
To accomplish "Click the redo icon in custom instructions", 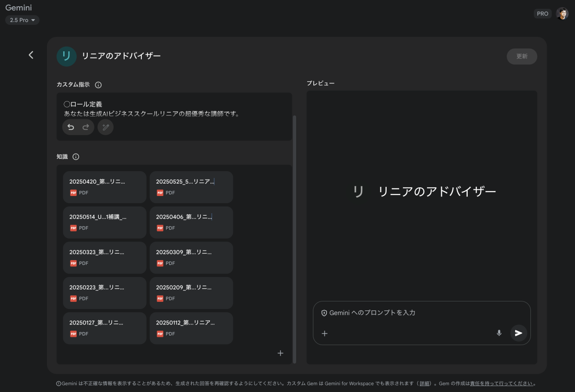I will click(x=86, y=127).
